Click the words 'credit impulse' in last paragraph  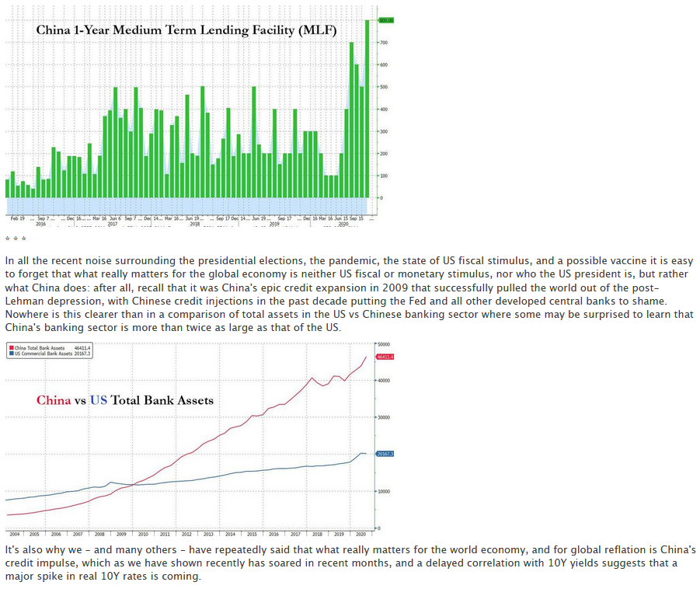coord(40,563)
